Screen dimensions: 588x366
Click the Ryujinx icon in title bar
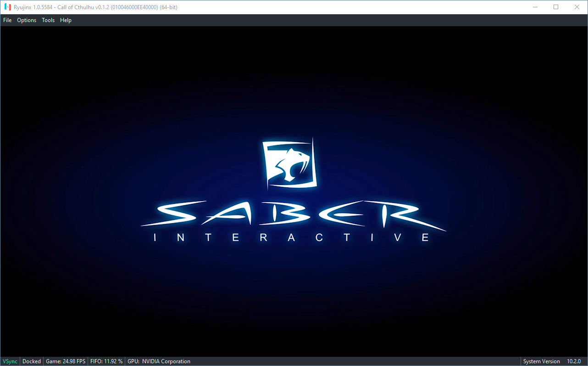(x=7, y=7)
